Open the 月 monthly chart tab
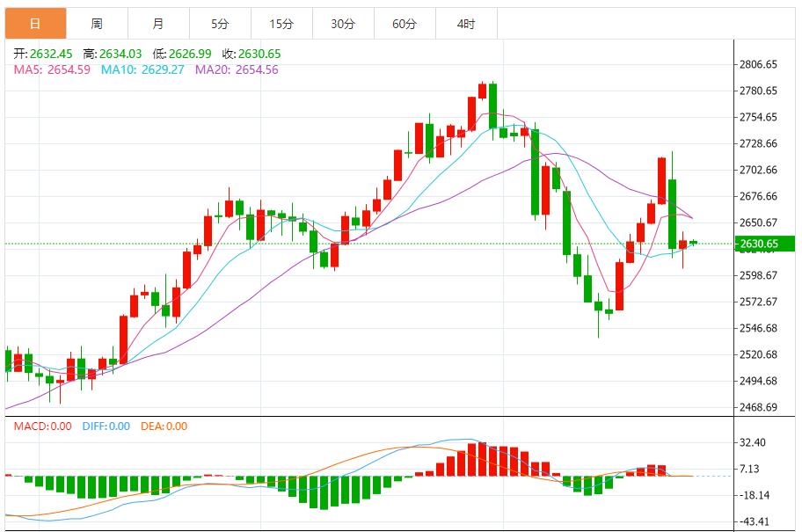 pos(157,24)
